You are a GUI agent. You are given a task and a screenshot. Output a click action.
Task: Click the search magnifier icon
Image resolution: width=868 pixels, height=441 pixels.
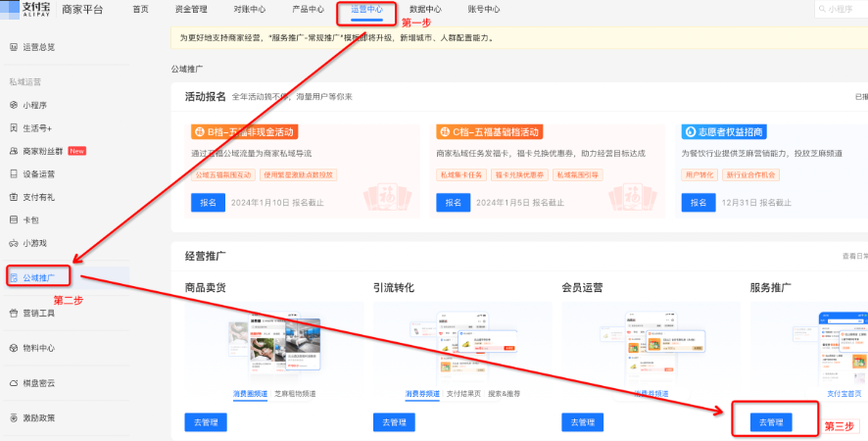822,10
